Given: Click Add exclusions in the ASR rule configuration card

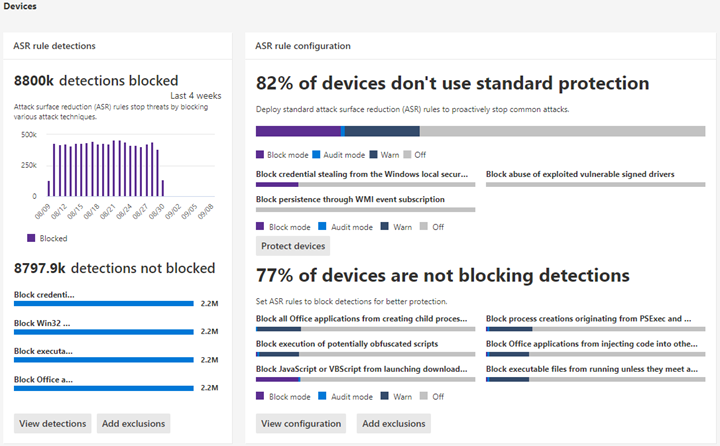Looking at the screenshot, I should (394, 424).
